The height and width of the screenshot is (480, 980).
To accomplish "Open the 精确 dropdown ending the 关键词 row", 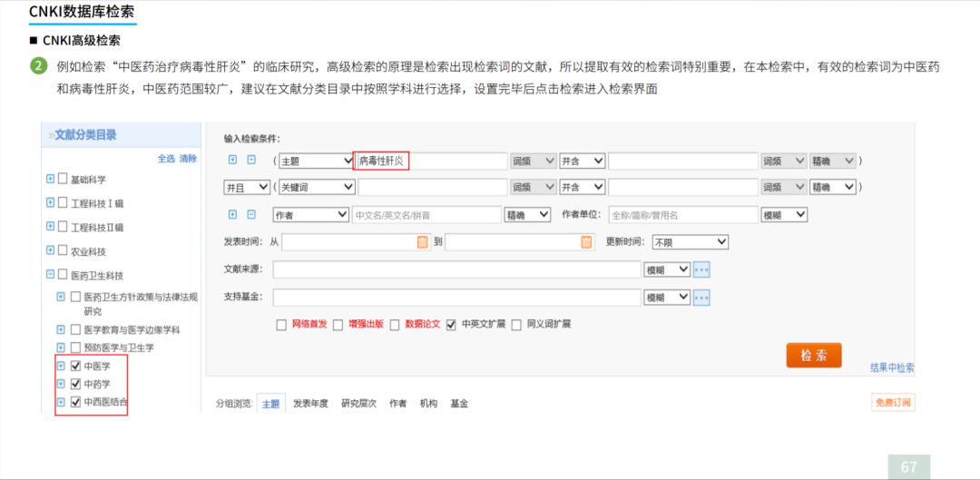I will pos(832,186).
